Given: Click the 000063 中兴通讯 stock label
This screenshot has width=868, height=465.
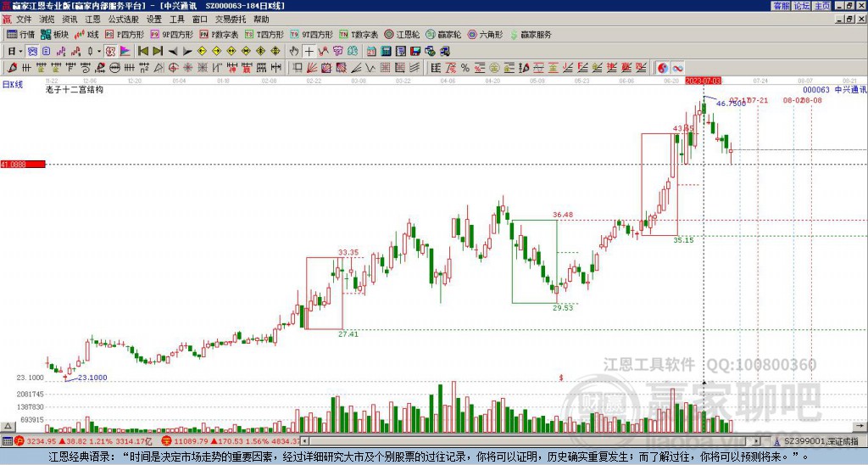Looking at the screenshot, I should click(x=834, y=89).
